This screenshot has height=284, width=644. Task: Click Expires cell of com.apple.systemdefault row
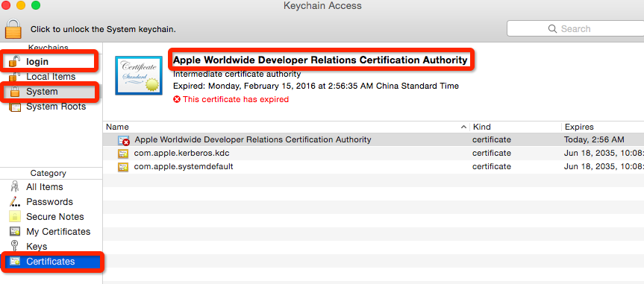tap(604, 167)
